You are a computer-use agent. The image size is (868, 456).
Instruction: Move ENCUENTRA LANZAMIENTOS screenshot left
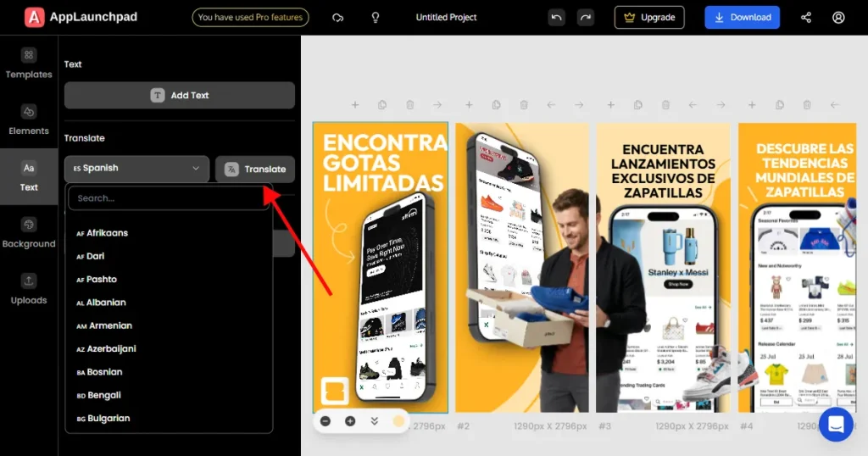(x=693, y=104)
